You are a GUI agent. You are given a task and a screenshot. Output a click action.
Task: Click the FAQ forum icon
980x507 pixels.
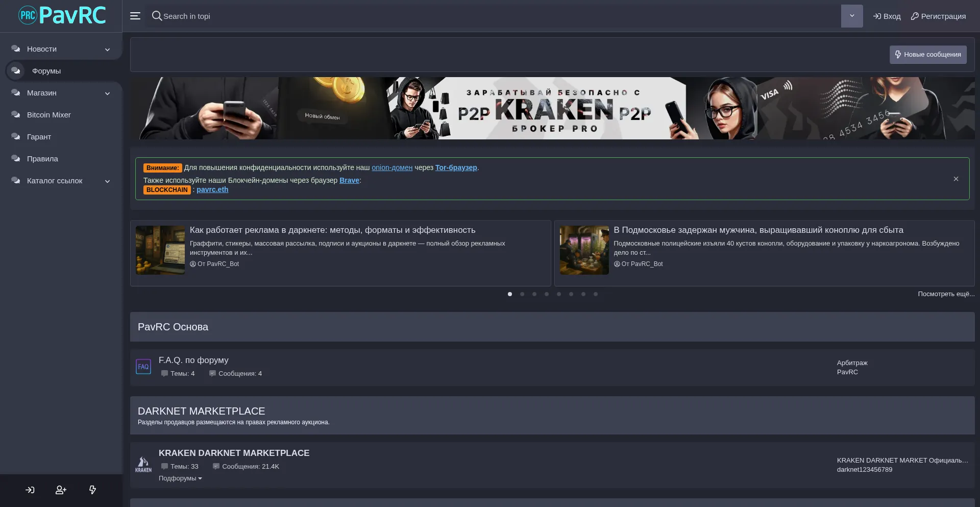click(x=143, y=367)
